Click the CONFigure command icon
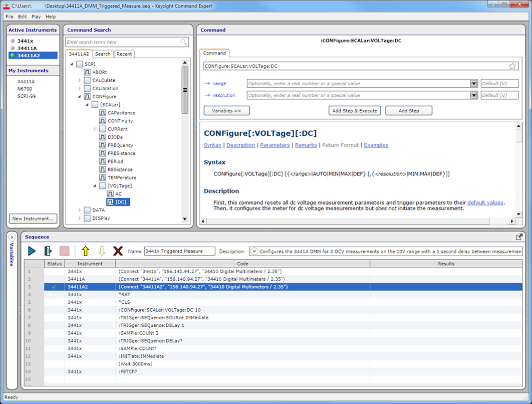This screenshot has height=404, width=532. (x=87, y=96)
